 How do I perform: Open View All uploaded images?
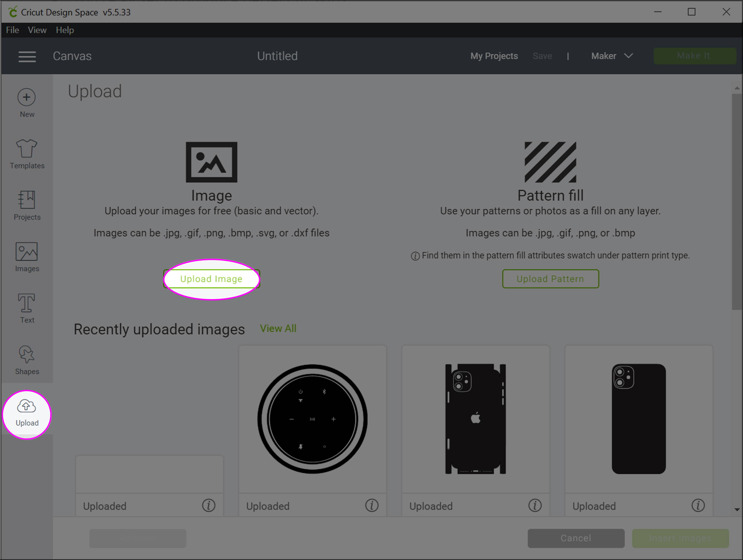(278, 329)
